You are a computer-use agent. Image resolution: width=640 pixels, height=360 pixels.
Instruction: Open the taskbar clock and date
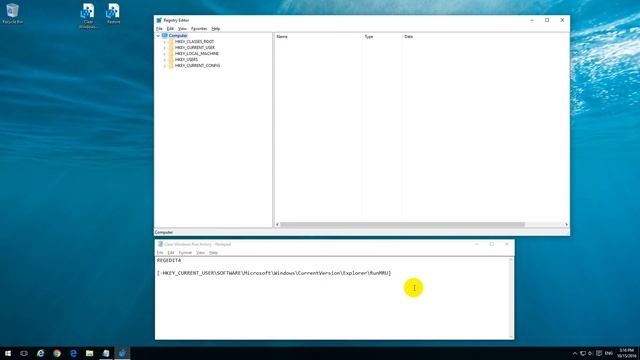627,353
